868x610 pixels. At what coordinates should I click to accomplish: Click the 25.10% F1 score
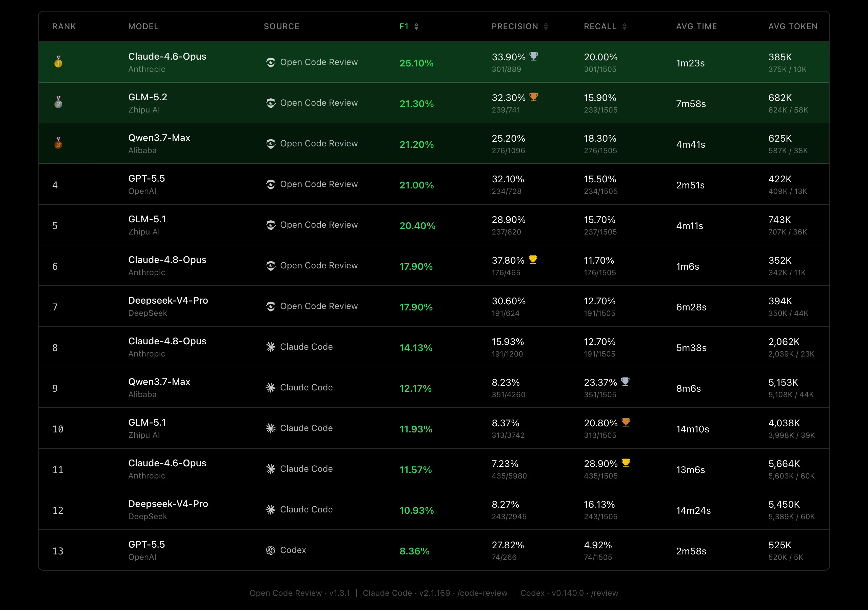pyautogui.click(x=416, y=63)
